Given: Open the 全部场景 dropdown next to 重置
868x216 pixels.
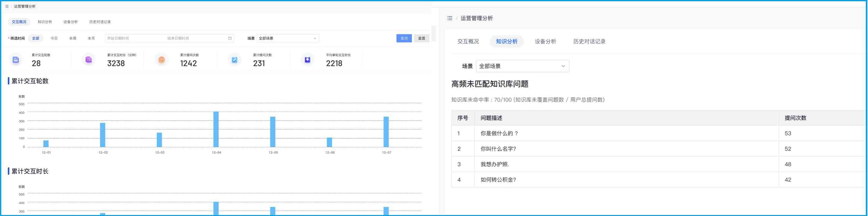Looking at the screenshot, I should click(287, 38).
